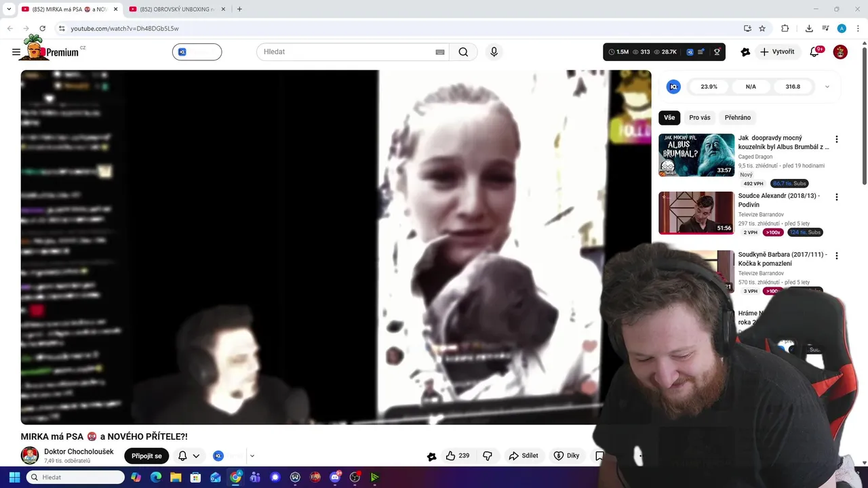Show the 28.7K views stat in vidIQ bar
868x488 pixels.
pyautogui.click(x=665, y=52)
